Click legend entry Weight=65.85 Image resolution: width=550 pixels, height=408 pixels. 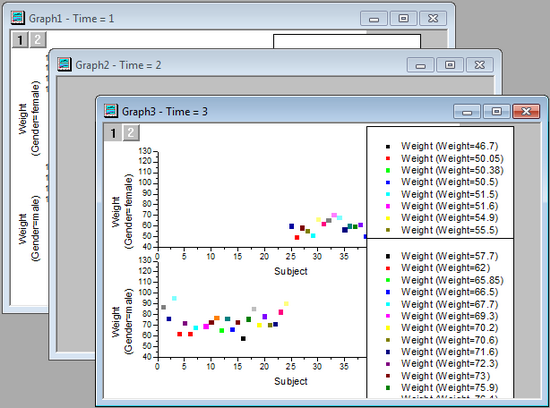(x=452, y=280)
